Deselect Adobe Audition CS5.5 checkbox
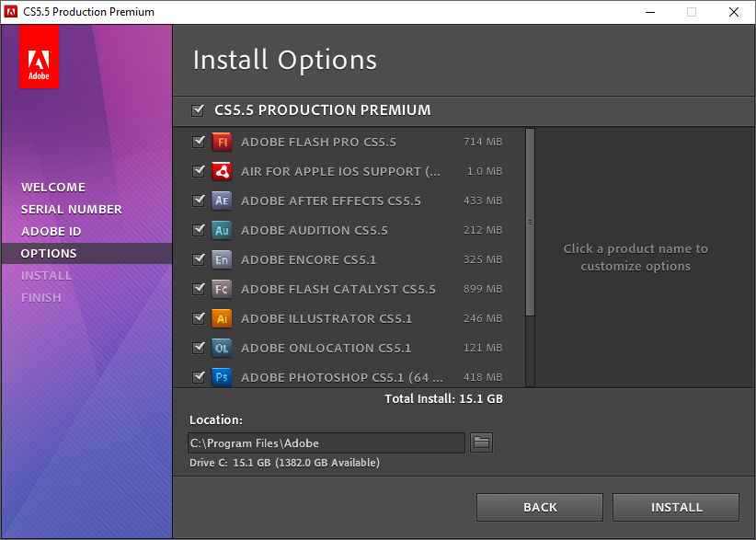Image resolution: width=756 pixels, height=540 pixels. pyautogui.click(x=199, y=230)
